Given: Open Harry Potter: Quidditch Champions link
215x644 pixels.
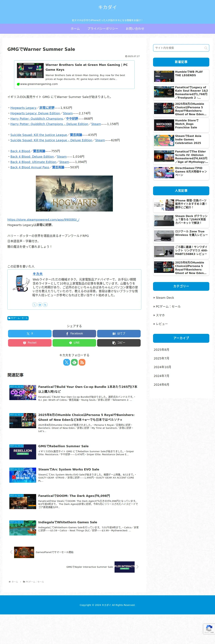Looking at the screenshot, I should (37, 119).
